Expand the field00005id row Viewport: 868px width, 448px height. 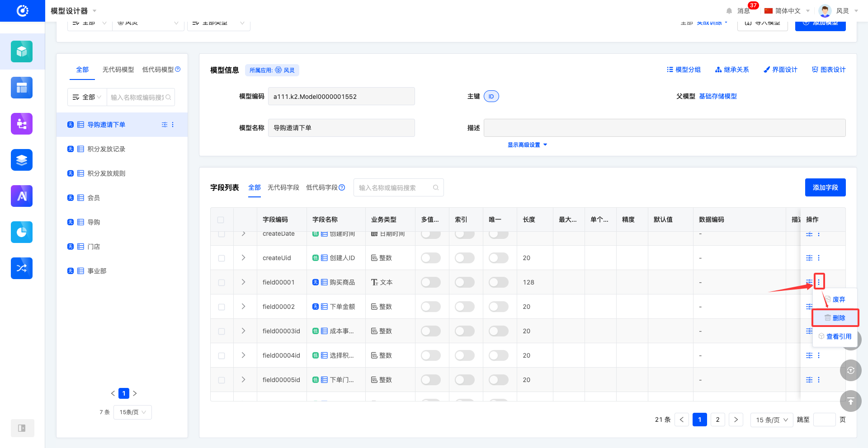243,379
